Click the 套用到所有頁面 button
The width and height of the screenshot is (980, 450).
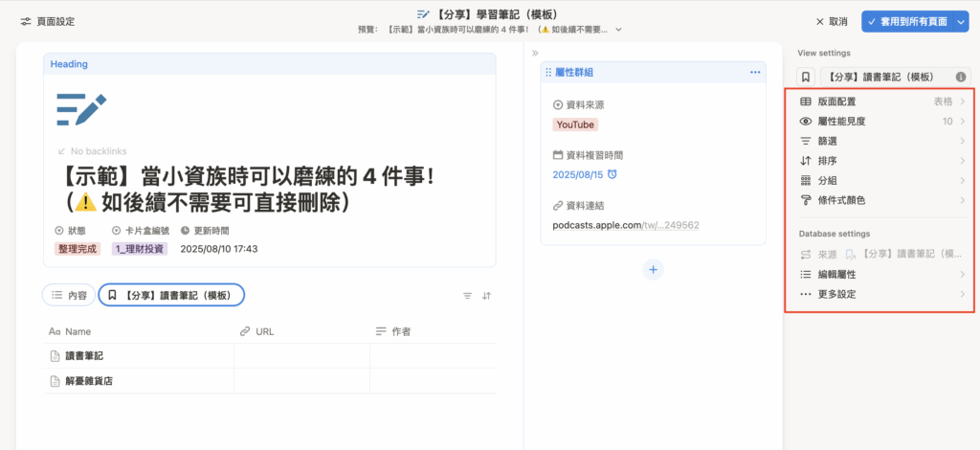coord(919,21)
